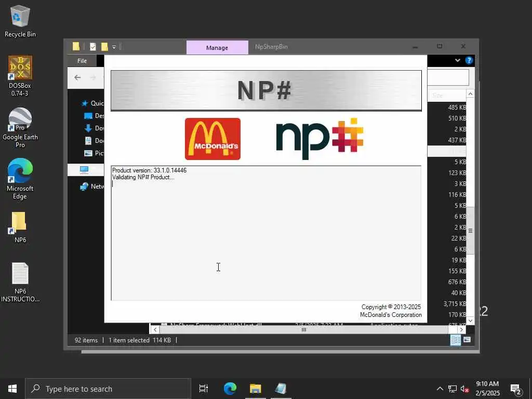The image size is (532, 399).
Task: Open the clock showing 9:10 AM
Action: [487, 389]
